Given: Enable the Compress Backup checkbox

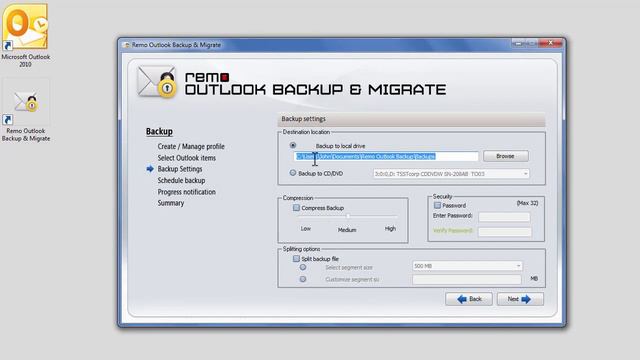Looking at the screenshot, I should (x=296, y=208).
